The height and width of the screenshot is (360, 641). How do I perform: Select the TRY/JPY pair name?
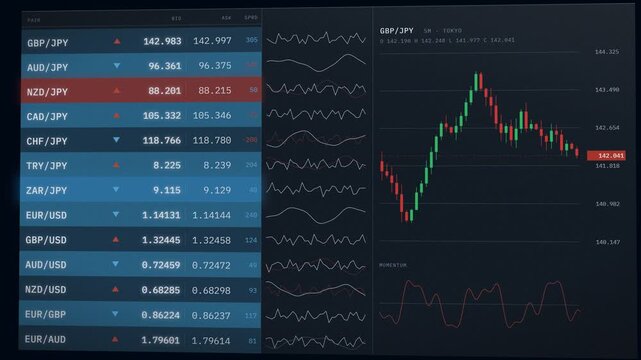pos(47,166)
